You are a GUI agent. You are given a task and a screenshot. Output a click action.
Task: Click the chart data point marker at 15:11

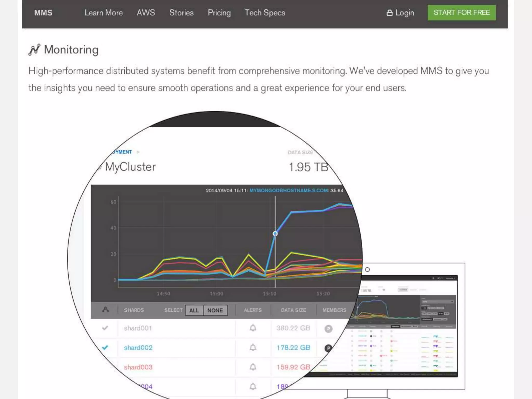275,234
